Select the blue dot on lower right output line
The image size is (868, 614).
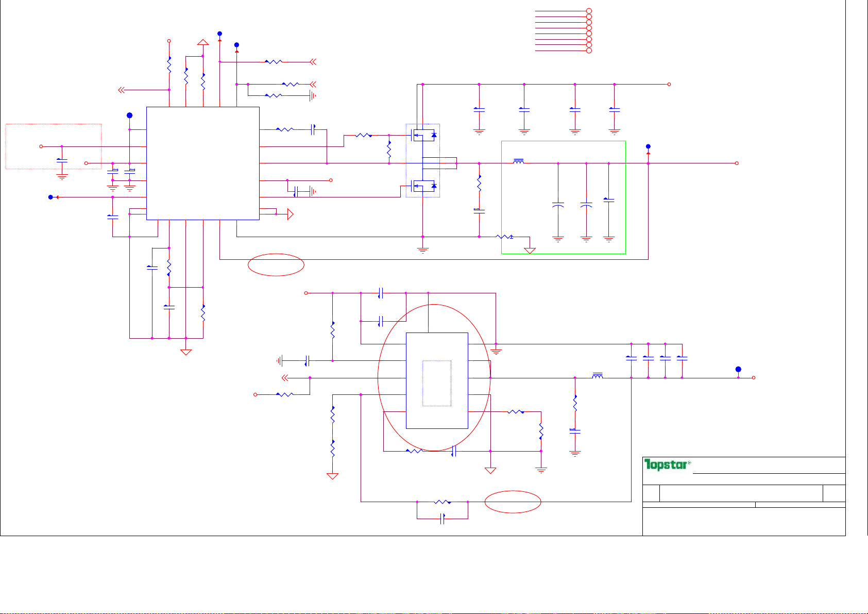pyautogui.click(x=738, y=369)
